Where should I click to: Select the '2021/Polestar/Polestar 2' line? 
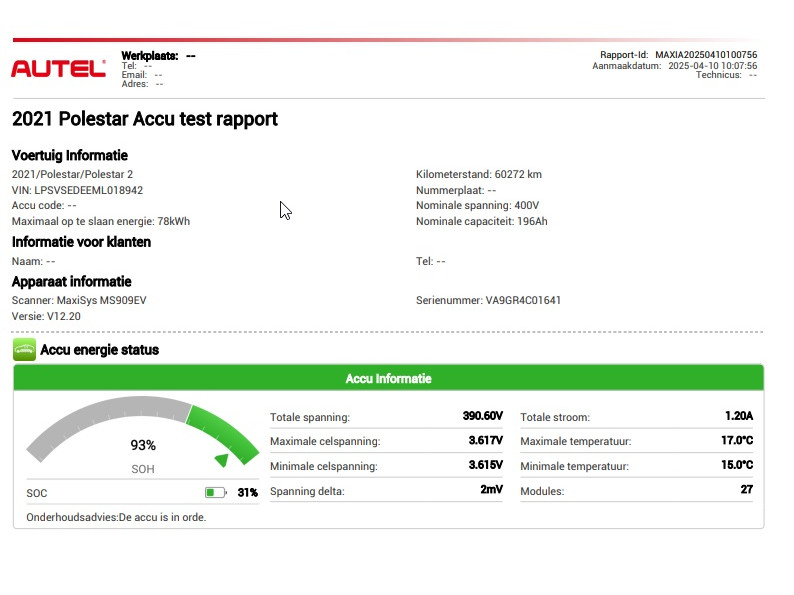[72, 174]
